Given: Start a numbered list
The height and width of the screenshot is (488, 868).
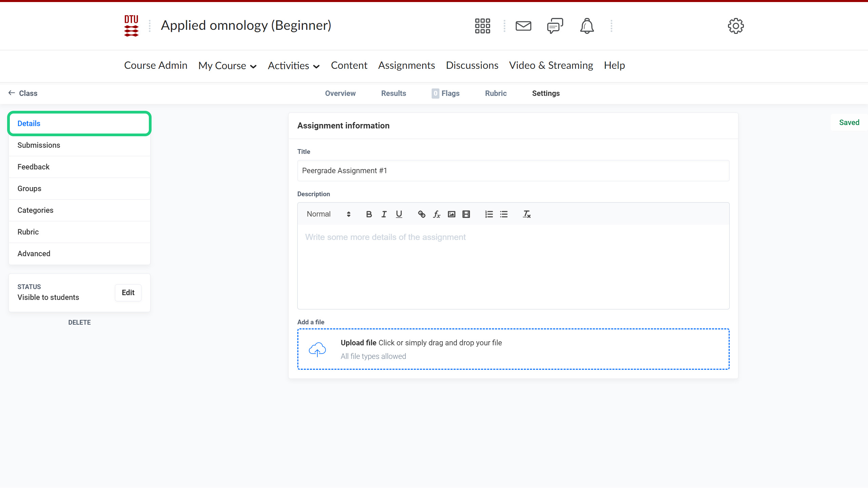Looking at the screenshot, I should pyautogui.click(x=489, y=214).
